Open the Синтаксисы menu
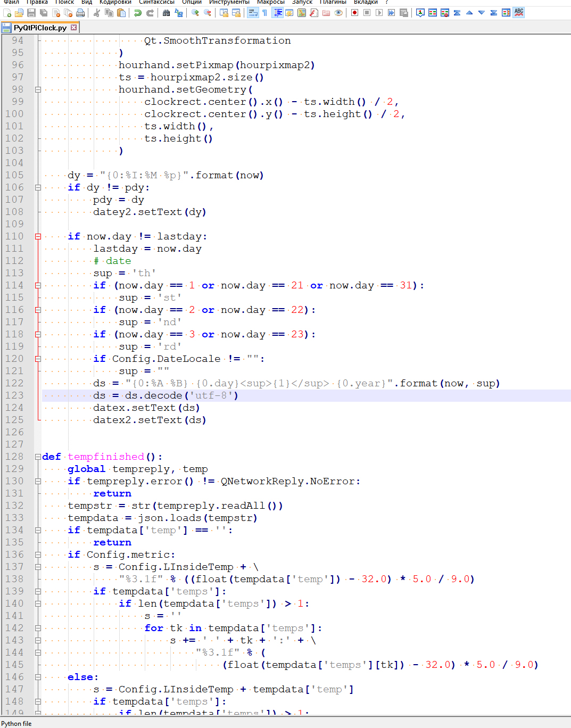Image resolution: width=571 pixels, height=728 pixels. point(157,2)
